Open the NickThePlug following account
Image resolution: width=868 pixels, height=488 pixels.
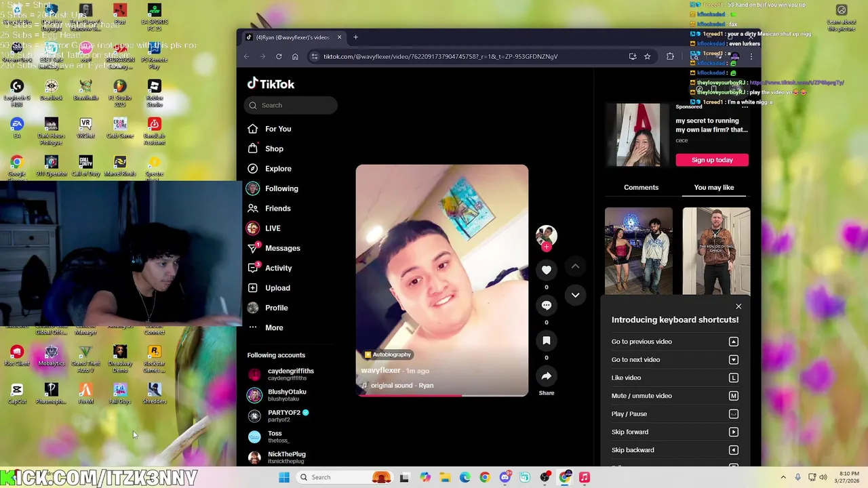point(277,457)
